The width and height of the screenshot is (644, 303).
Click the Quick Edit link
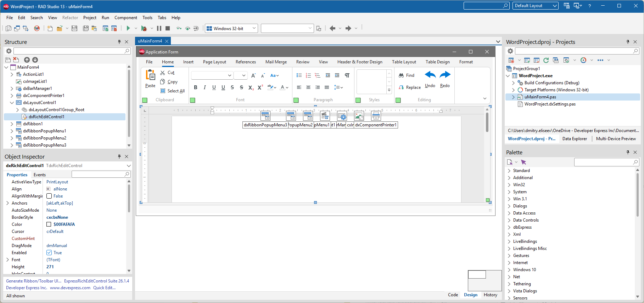[104, 288]
